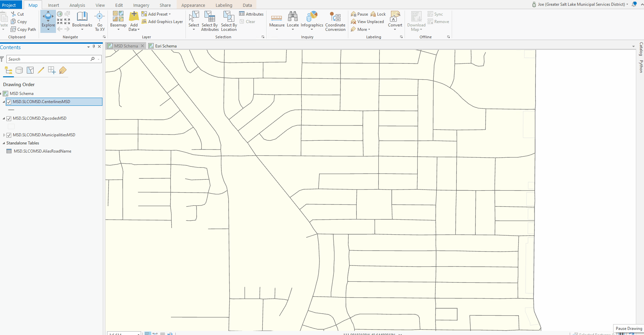The image size is (644, 335).
Task: Open Select By Attributes
Action: coord(210,21)
